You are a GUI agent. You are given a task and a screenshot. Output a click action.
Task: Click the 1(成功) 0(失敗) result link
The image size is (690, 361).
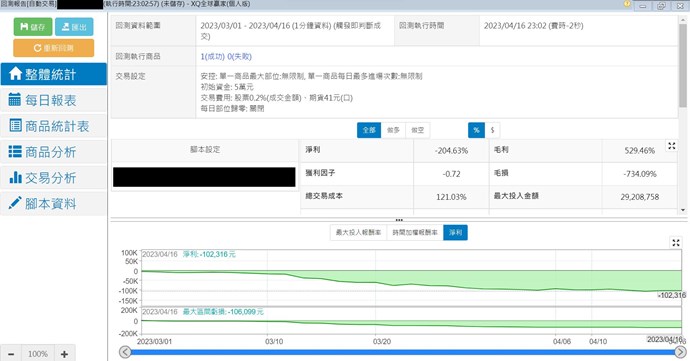pos(226,56)
